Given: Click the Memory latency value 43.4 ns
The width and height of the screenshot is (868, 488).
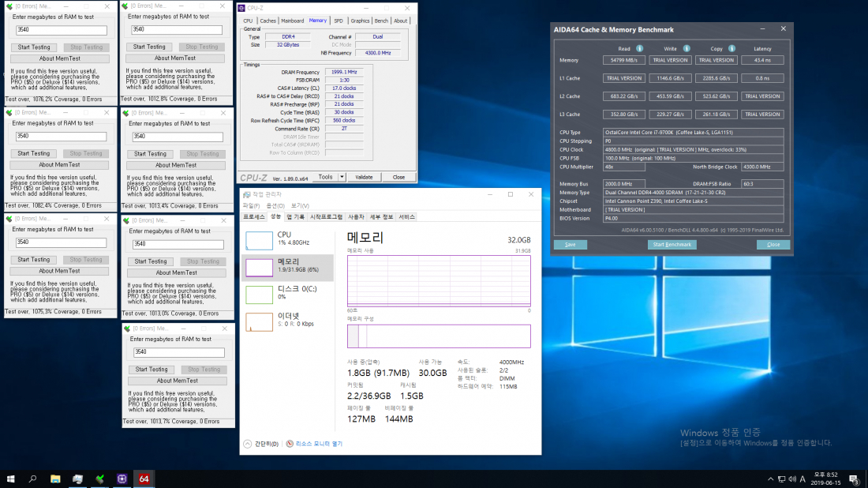Looking at the screenshot, I should point(762,60).
